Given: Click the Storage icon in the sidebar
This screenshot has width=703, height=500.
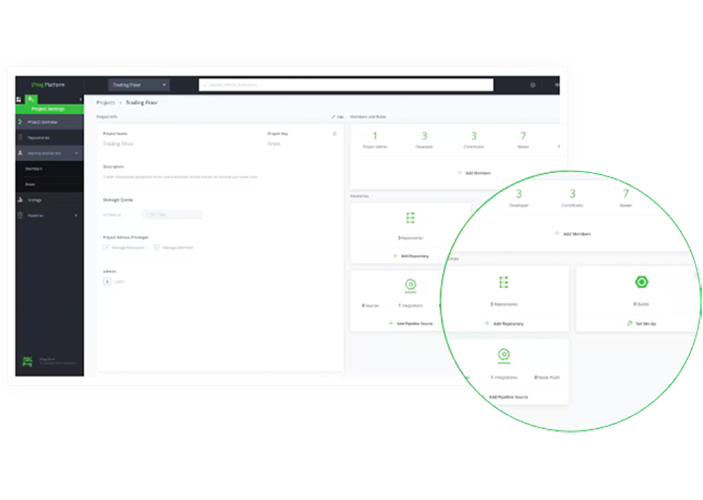Looking at the screenshot, I should (x=21, y=200).
